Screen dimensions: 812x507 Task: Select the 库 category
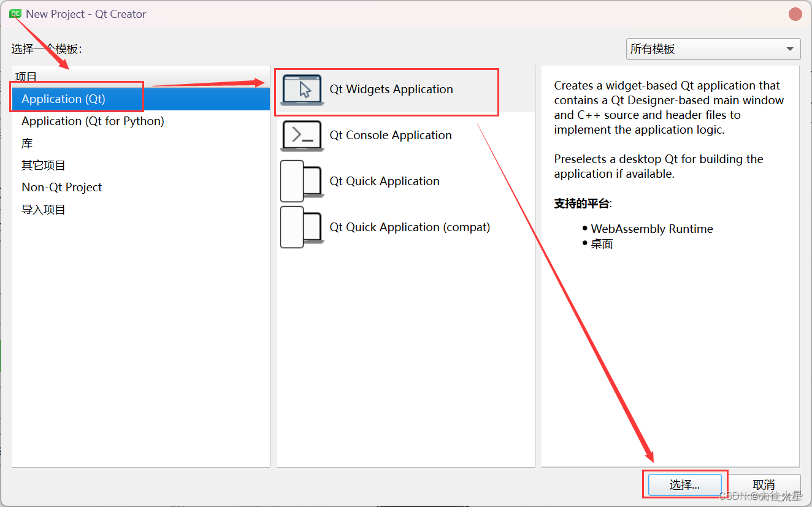141,143
